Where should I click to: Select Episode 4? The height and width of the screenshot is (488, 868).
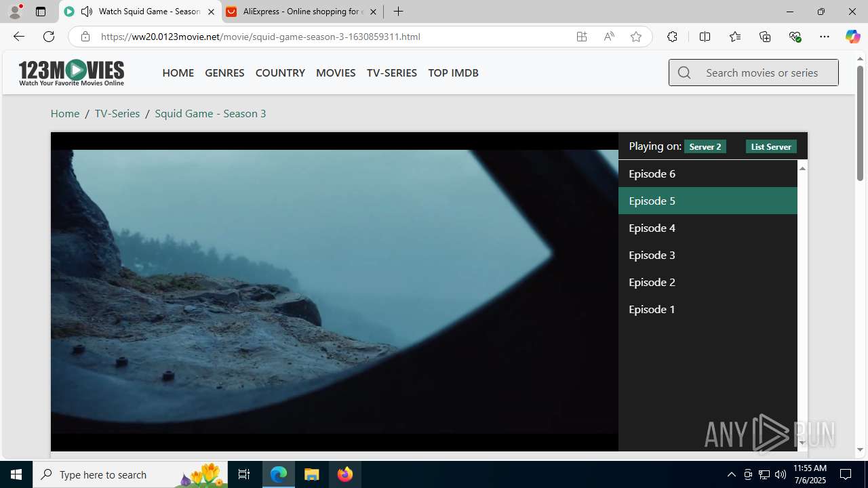point(708,228)
